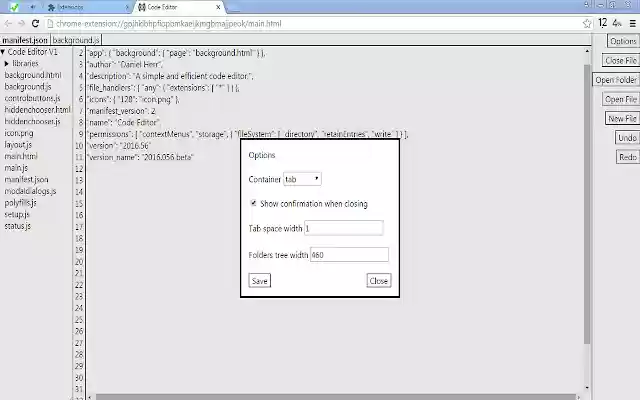Click the Options button in sidebar
The height and width of the screenshot is (400, 640).
coord(623,41)
